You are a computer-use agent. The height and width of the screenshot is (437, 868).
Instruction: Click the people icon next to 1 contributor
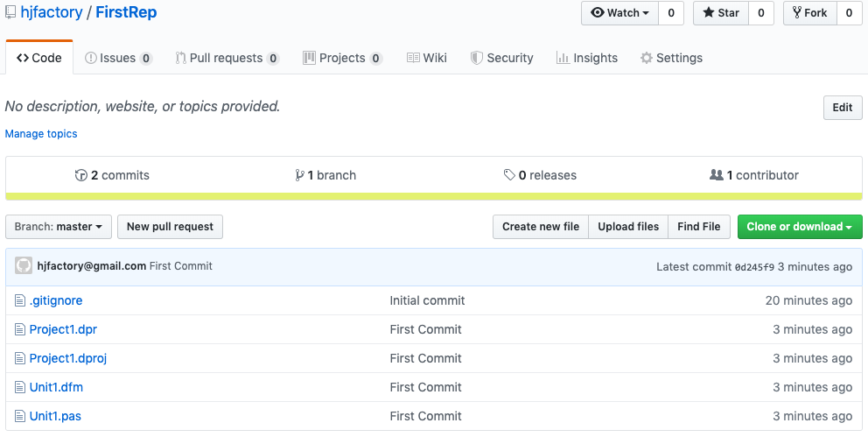pyautogui.click(x=717, y=175)
